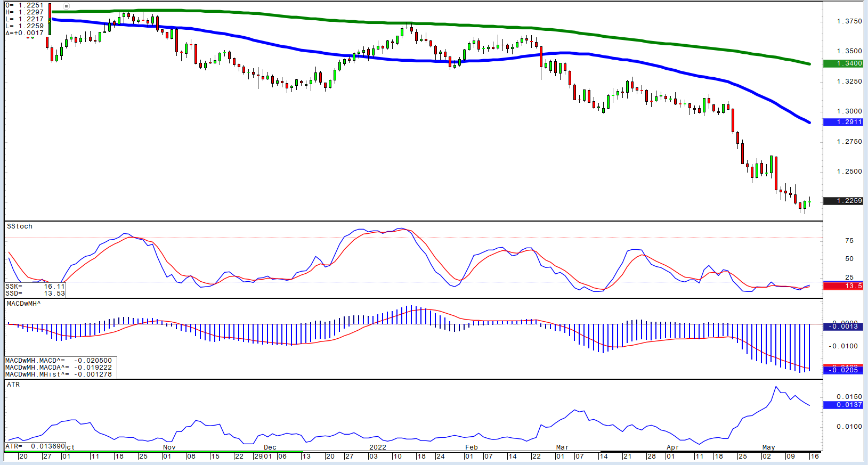This screenshot has width=868, height=465.
Task: Click the 1.3500 price axis label
Action: (849, 51)
